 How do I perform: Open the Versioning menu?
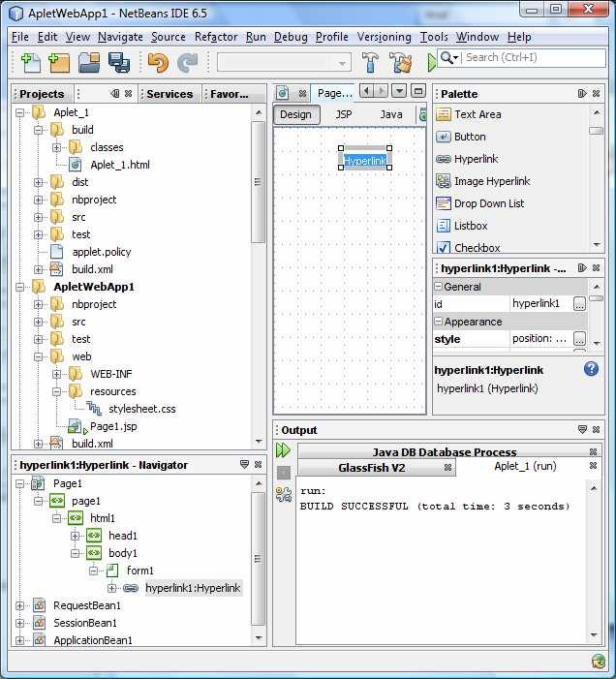click(384, 37)
